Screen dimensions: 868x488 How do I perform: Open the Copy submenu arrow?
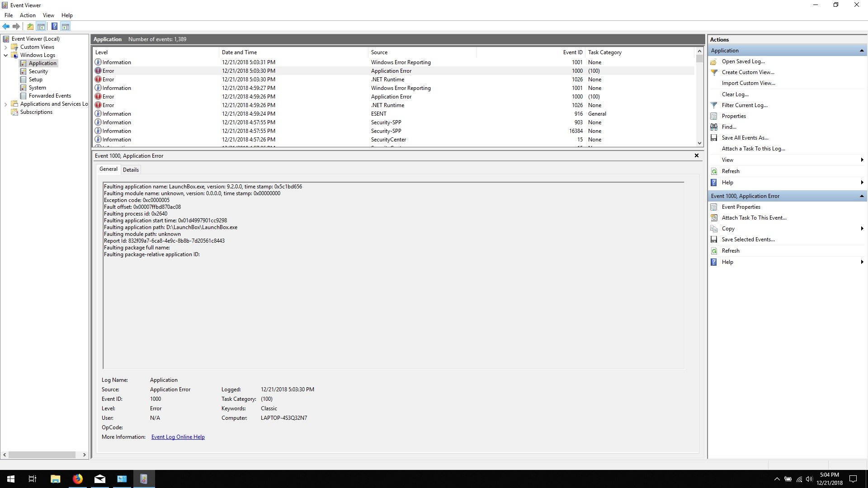(862, 229)
